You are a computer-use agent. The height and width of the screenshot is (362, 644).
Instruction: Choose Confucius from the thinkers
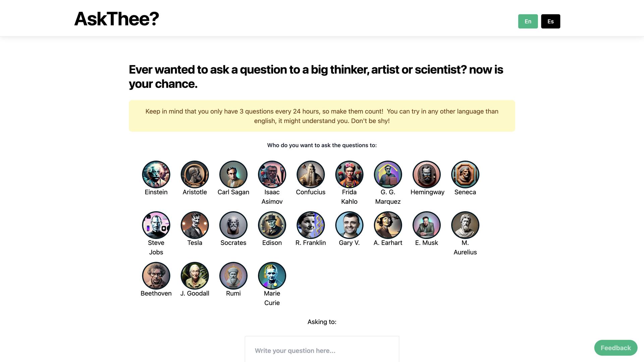[310, 174]
